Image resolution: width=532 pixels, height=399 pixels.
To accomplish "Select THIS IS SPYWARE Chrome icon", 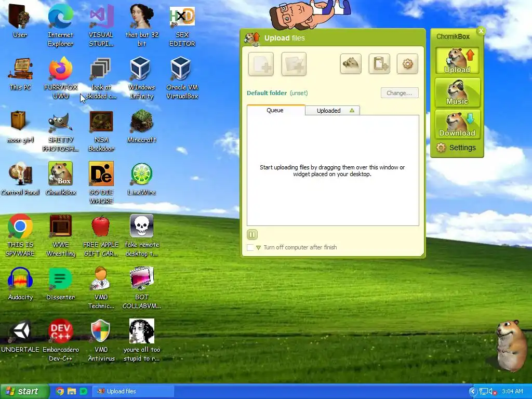I will tap(20, 235).
